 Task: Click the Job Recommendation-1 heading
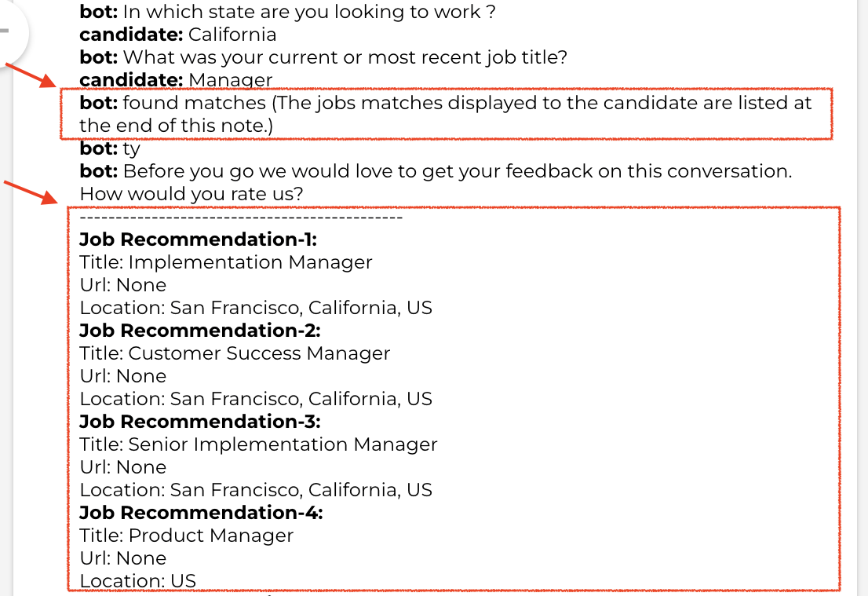tap(199, 239)
